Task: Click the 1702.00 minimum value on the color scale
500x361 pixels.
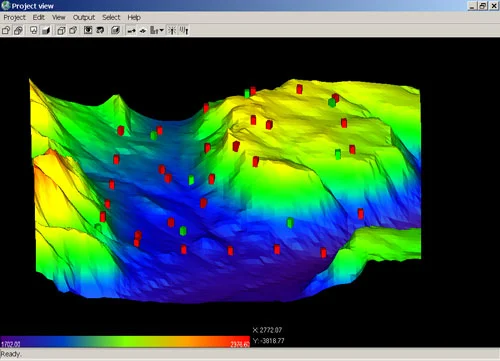Action: 11,344
